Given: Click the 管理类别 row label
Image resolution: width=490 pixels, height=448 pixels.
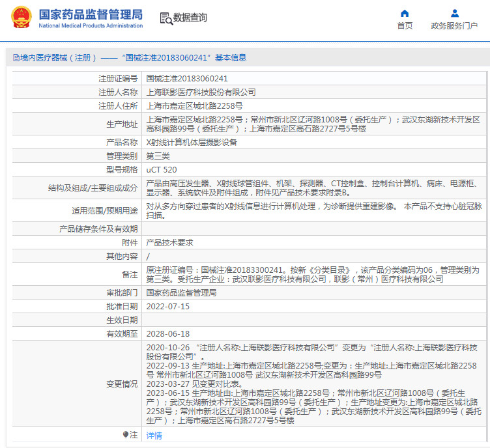Looking at the screenshot, I should coord(122,156).
